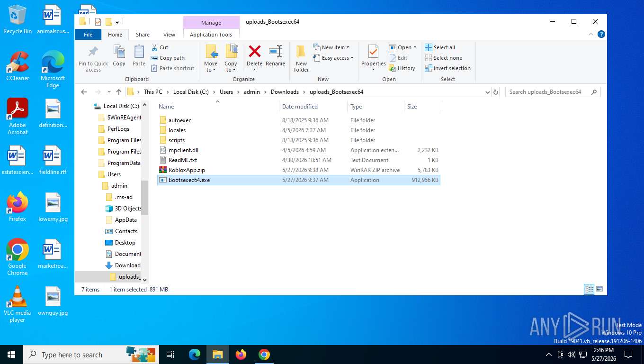The image size is (644, 364).
Task: Create a New folder from ribbon
Action: pos(301,59)
